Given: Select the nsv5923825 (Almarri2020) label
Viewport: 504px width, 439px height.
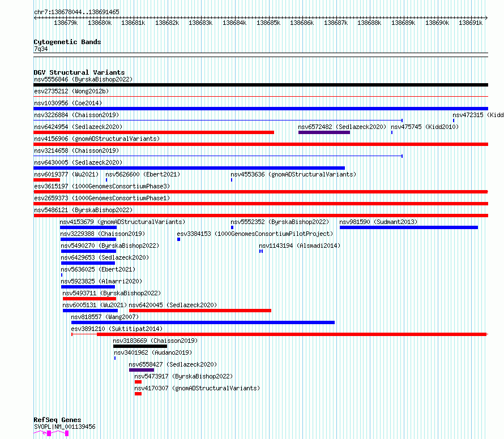Looking at the screenshot, I should click(101, 281).
